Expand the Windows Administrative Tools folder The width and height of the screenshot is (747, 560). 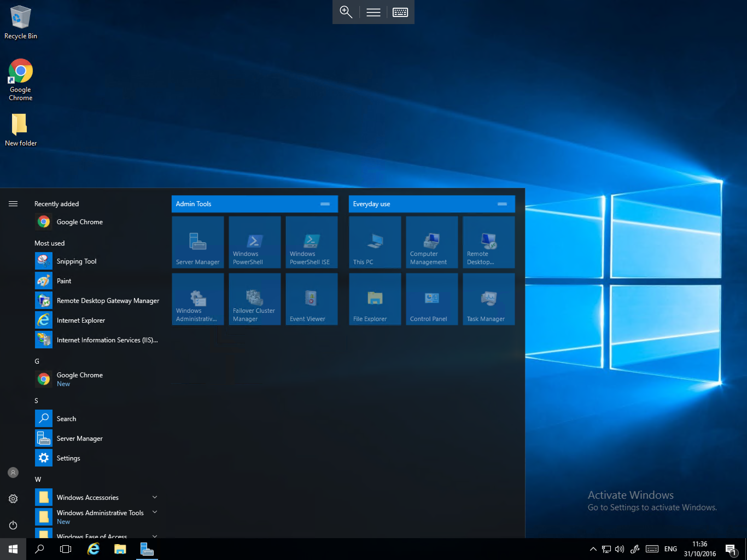97,517
